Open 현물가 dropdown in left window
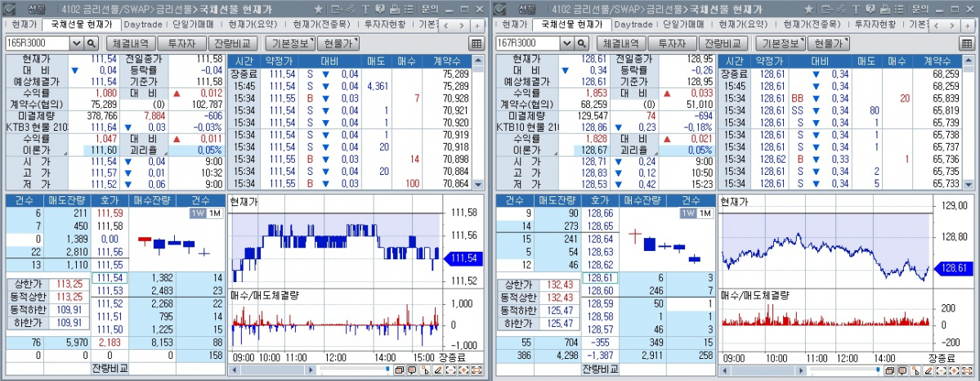The width and height of the screenshot is (980, 381). (338, 43)
